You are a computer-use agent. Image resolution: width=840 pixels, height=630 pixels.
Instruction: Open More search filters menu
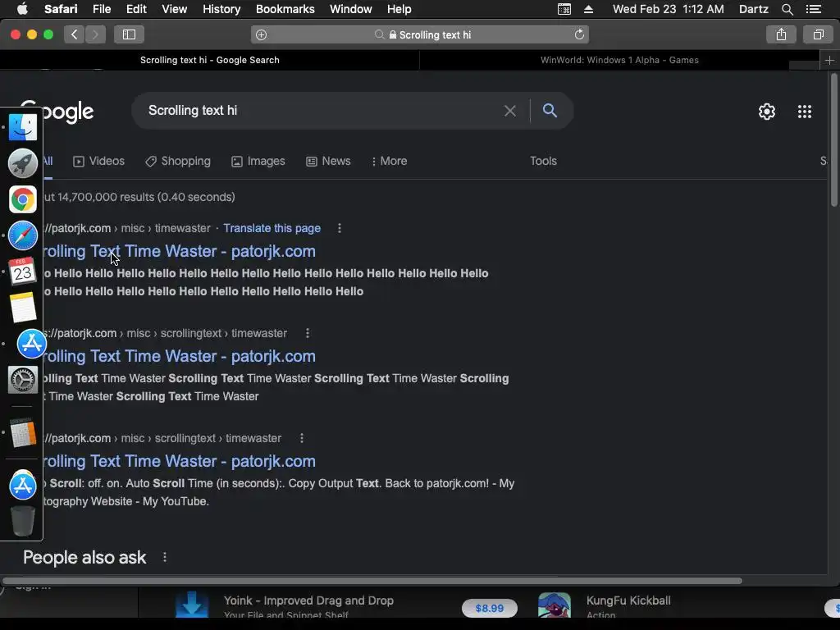click(390, 162)
